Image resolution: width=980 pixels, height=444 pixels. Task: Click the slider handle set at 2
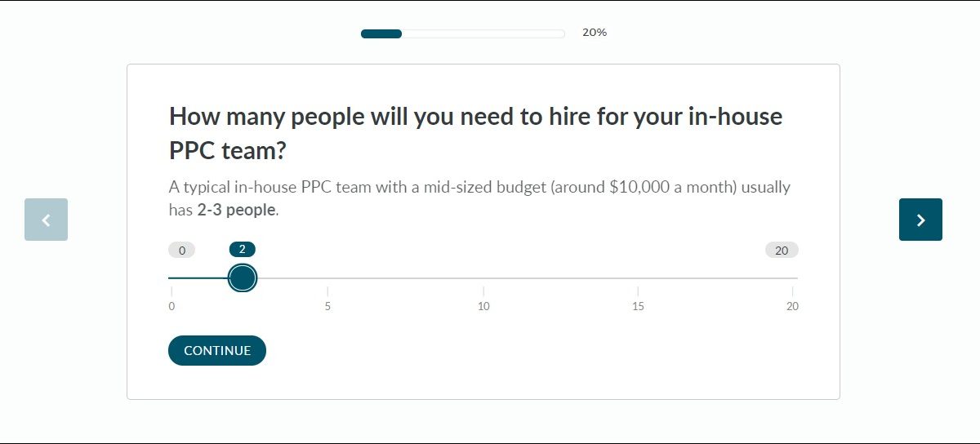point(242,278)
